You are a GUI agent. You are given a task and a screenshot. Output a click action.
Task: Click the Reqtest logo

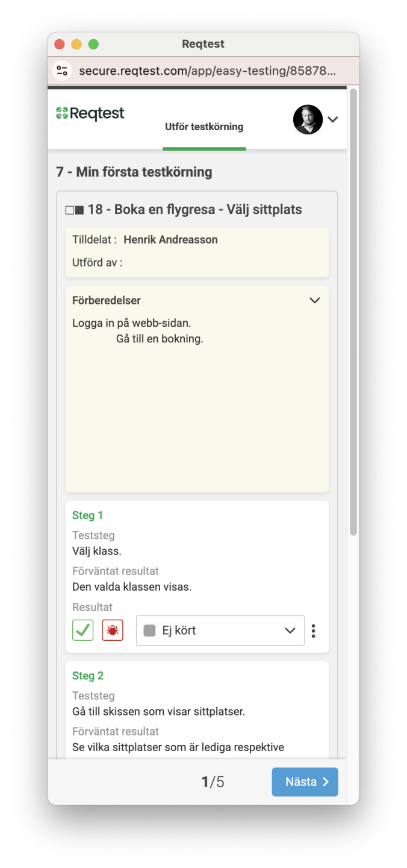tap(90, 113)
